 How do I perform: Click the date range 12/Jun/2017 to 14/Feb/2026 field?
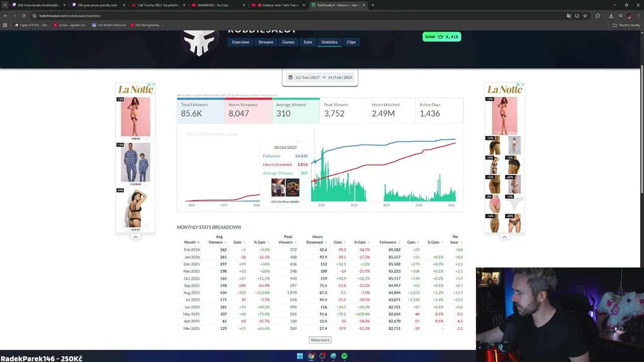(x=320, y=77)
